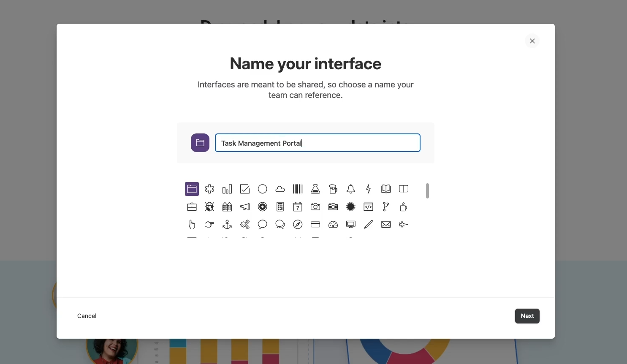Screen dimensions: 627x364
Task: Select the git branch icon
Action: tap(386, 207)
